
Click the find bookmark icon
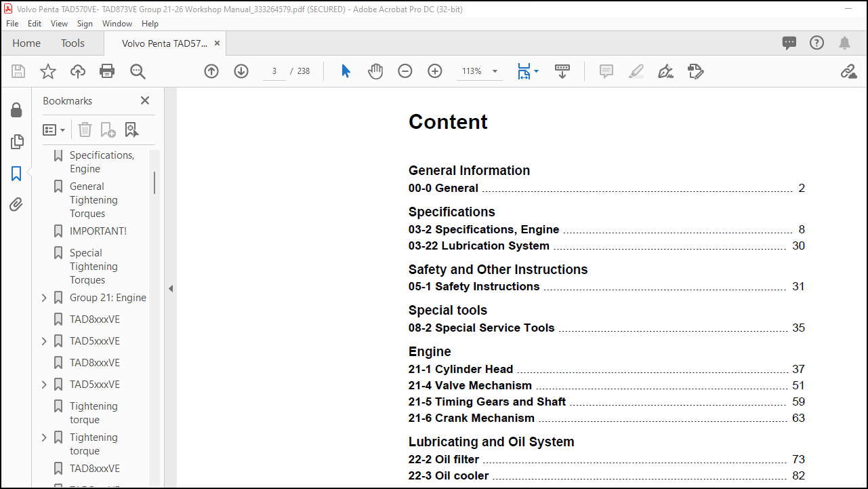pyautogui.click(x=131, y=130)
